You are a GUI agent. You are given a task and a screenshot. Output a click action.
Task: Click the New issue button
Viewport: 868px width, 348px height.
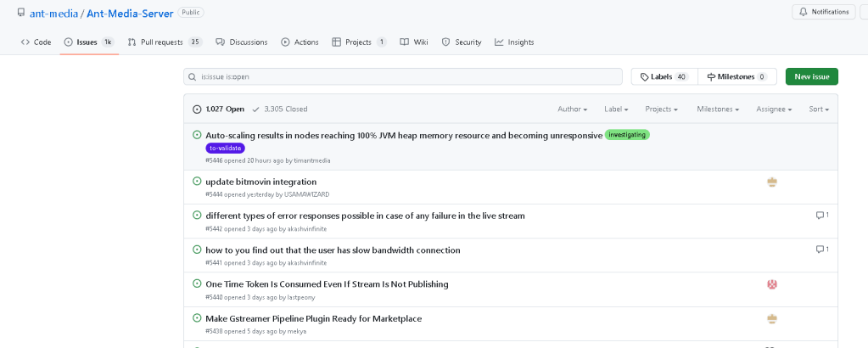tap(811, 76)
